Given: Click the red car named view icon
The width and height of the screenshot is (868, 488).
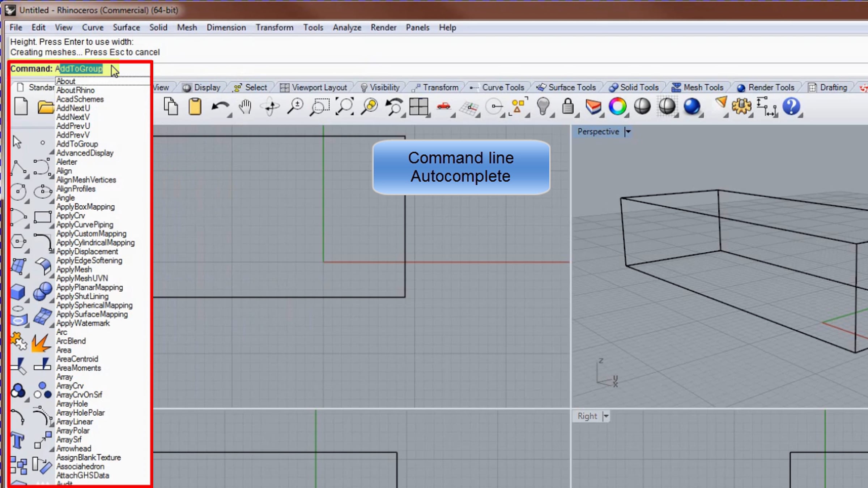Looking at the screenshot, I should tap(443, 106).
